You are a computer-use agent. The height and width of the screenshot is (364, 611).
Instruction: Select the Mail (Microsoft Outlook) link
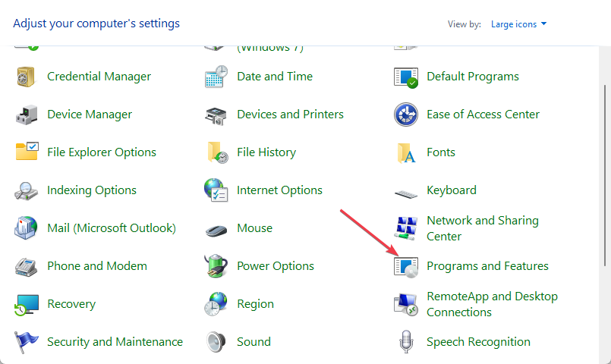(x=112, y=228)
